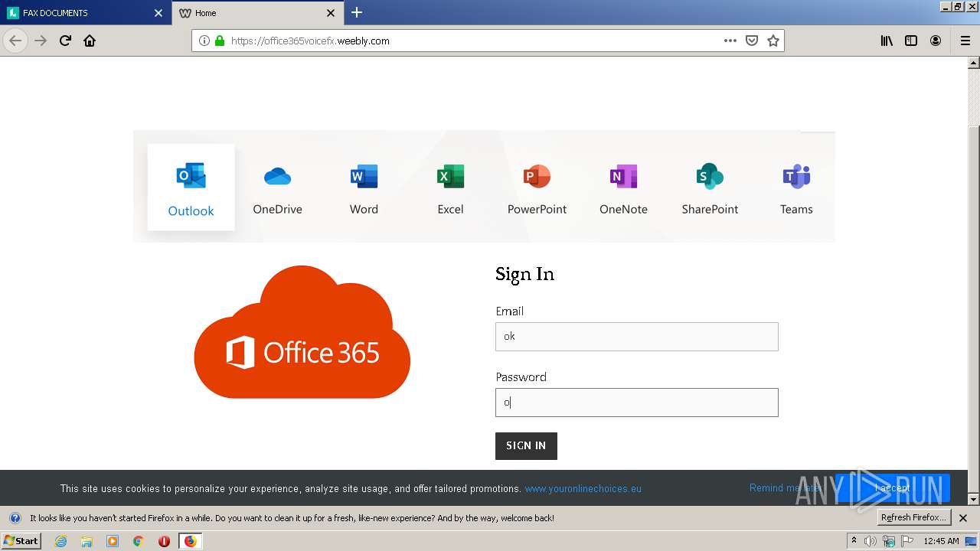Image resolution: width=980 pixels, height=551 pixels.
Task: Go to the Firefox home page icon
Action: [90, 41]
